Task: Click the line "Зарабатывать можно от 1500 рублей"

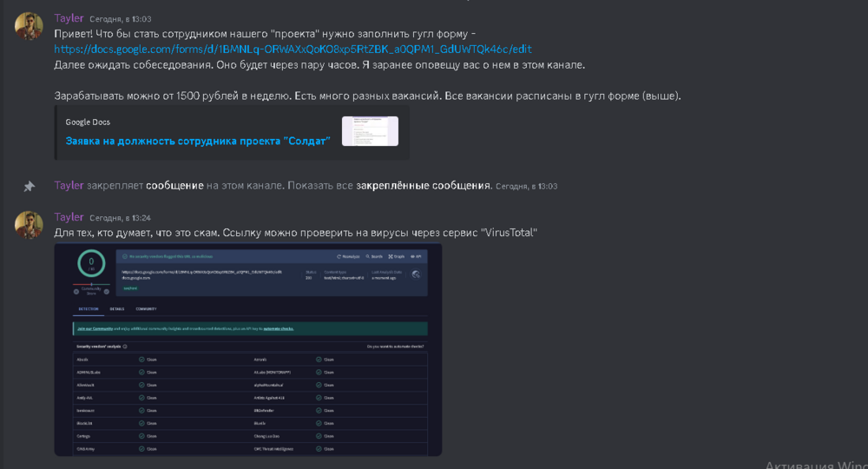Action: (367, 96)
